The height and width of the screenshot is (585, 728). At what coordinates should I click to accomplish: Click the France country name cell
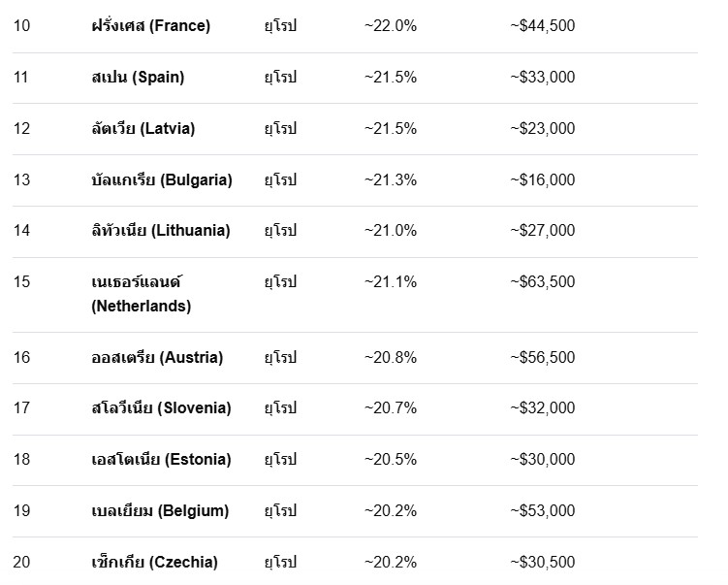(151, 25)
